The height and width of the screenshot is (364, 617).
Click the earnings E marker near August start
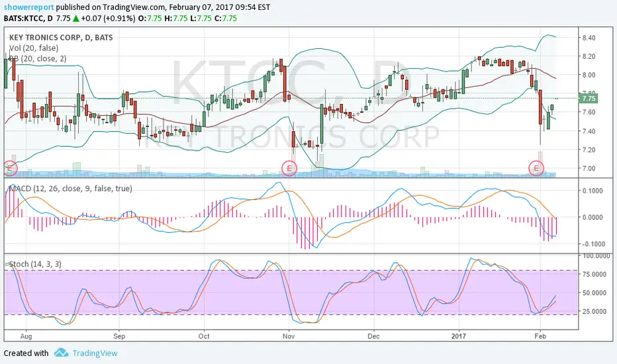[10, 168]
